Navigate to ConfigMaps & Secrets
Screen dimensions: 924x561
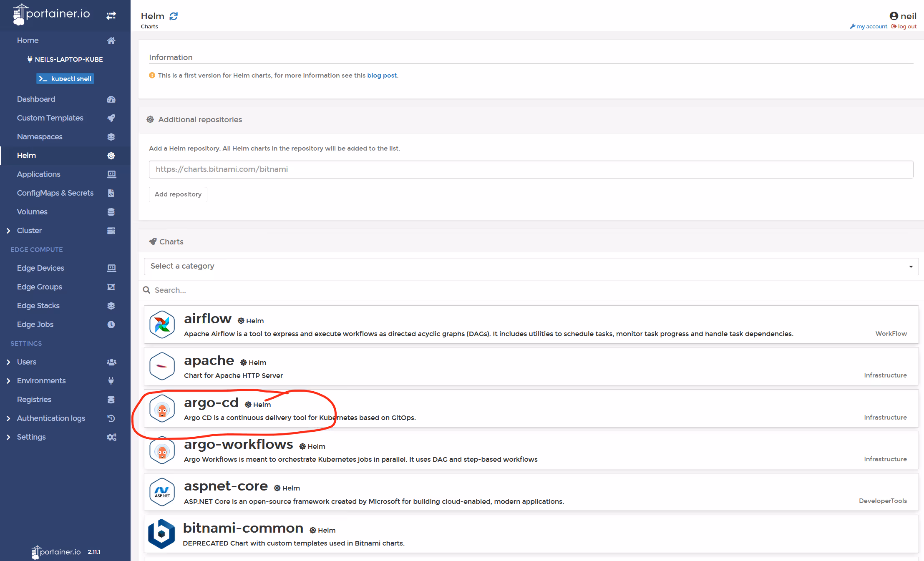pos(55,193)
